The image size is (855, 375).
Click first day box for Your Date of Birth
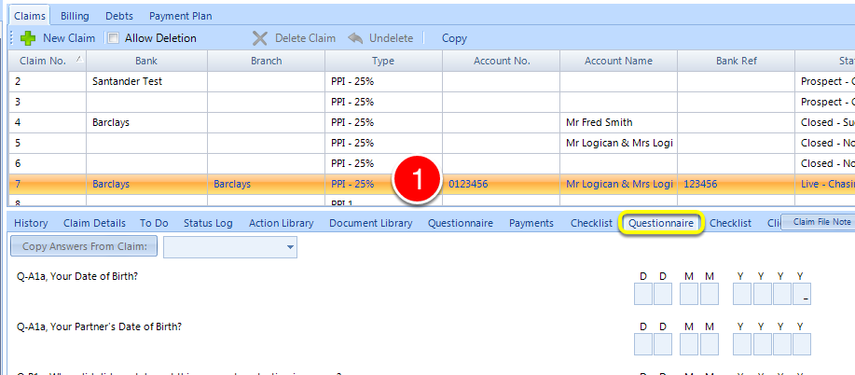pyautogui.click(x=643, y=294)
